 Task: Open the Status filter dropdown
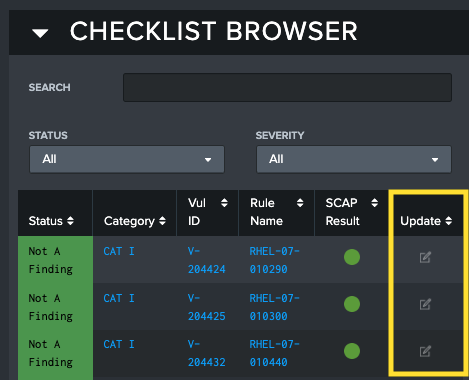127,159
